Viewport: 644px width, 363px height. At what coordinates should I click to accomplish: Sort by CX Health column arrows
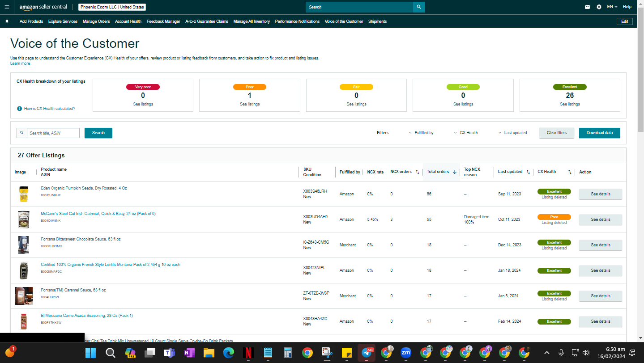pos(570,172)
